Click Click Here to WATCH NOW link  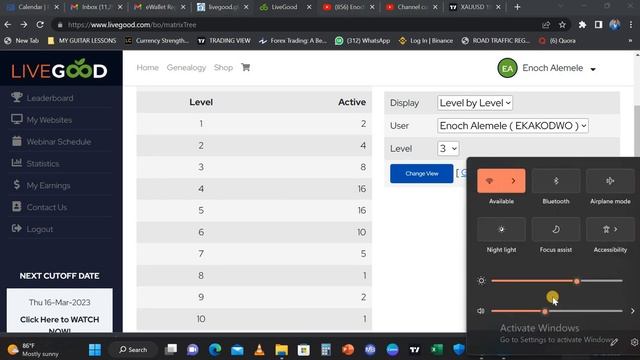60,324
